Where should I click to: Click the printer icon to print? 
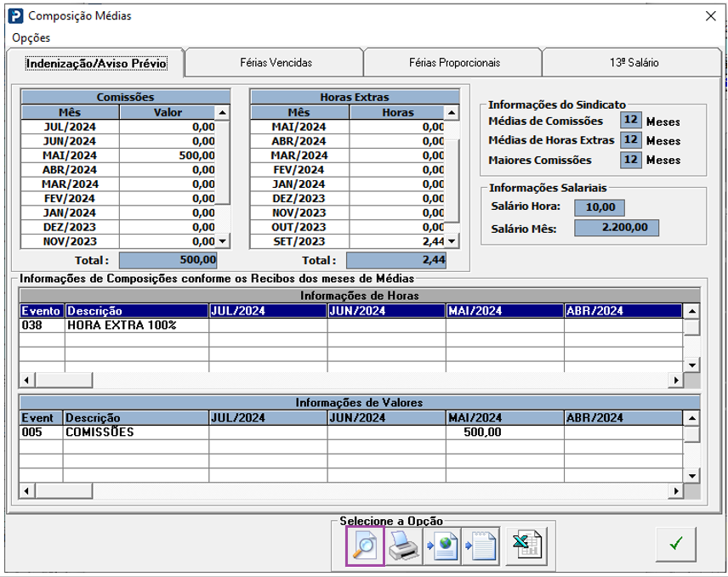(403, 546)
